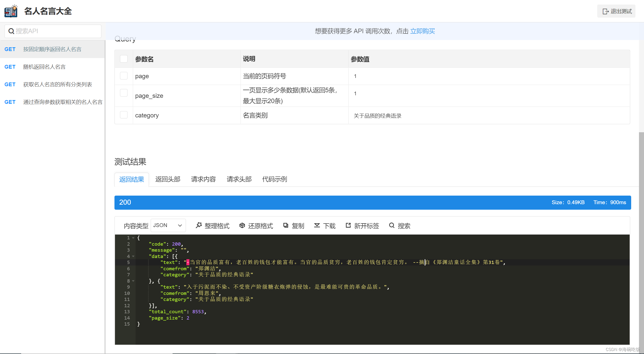Follow the 立即购买 link

tap(422, 31)
